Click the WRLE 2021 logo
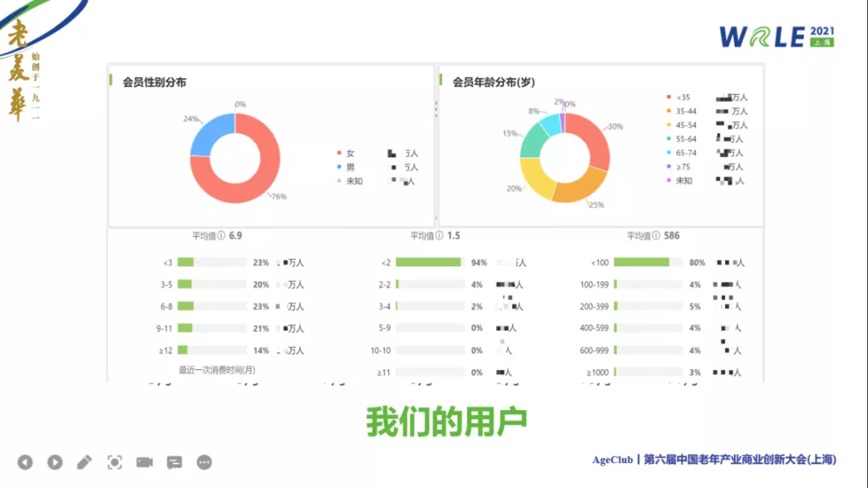The width and height of the screenshot is (868, 488). point(776,36)
